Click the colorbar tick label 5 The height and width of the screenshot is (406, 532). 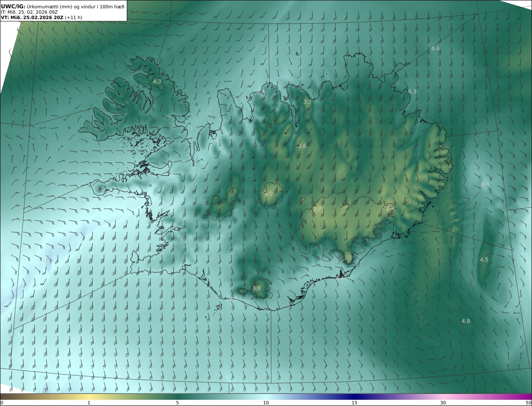(x=177, y=403)
